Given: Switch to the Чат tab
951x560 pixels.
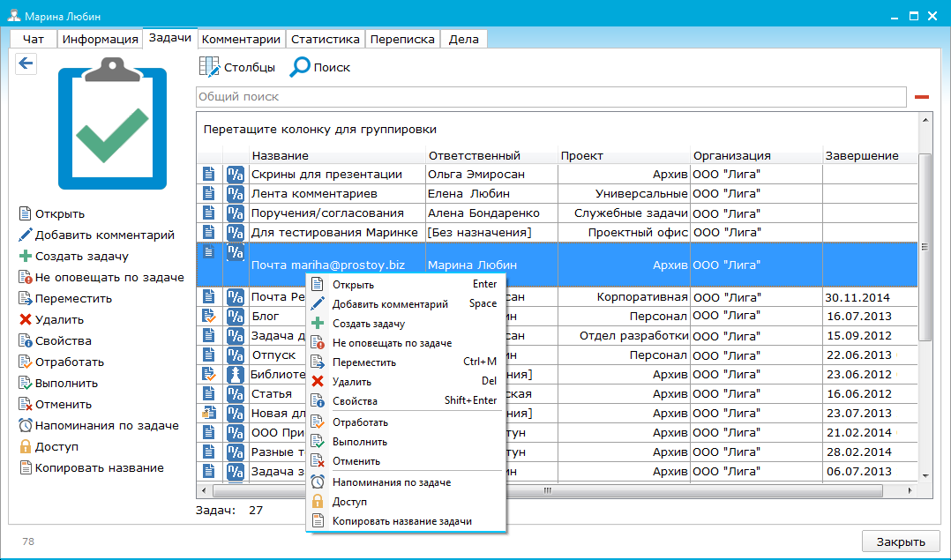Looking at the screenshot, I should pos(34,40).
